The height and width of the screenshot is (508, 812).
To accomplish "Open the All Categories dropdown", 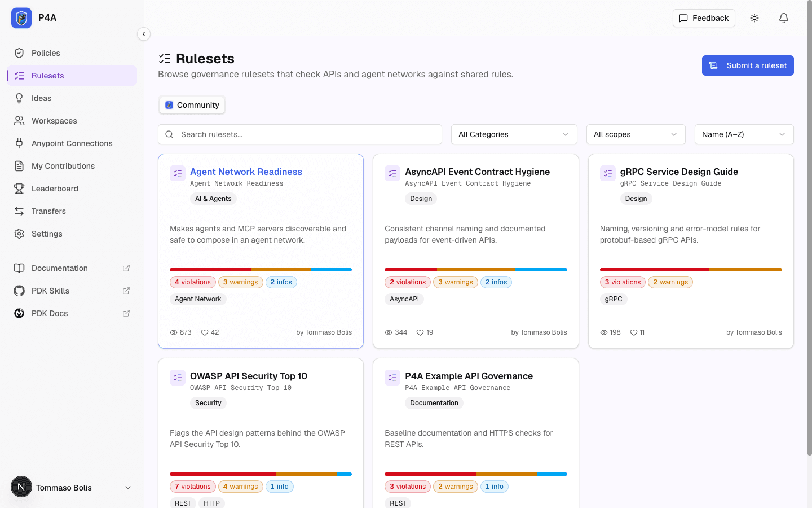I will [514, 134].
